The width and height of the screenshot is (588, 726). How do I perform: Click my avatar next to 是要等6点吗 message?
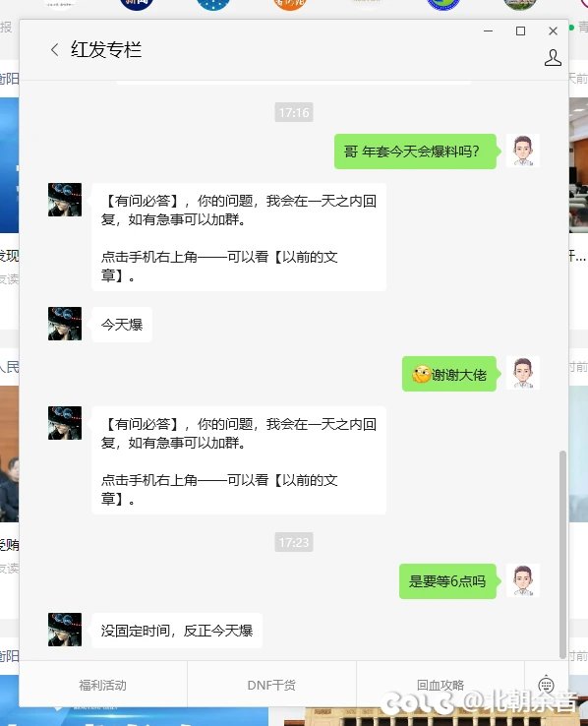click(x=523, y=580)
